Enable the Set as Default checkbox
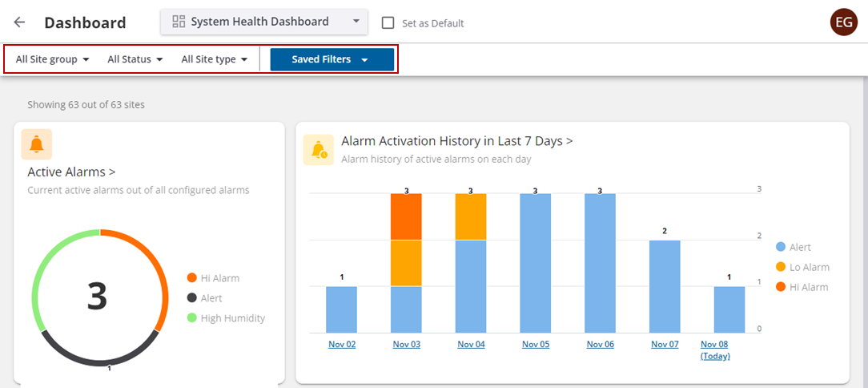The image size is (868, 388). [x=388, y=23]
